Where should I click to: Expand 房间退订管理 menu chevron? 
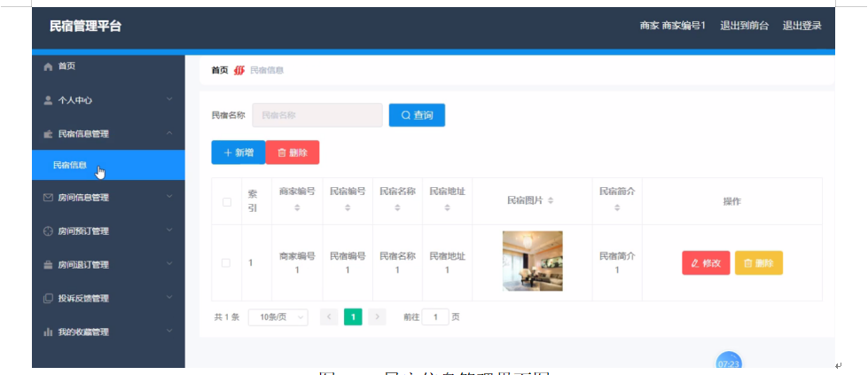pyautogui.click(x=169, y=263)
